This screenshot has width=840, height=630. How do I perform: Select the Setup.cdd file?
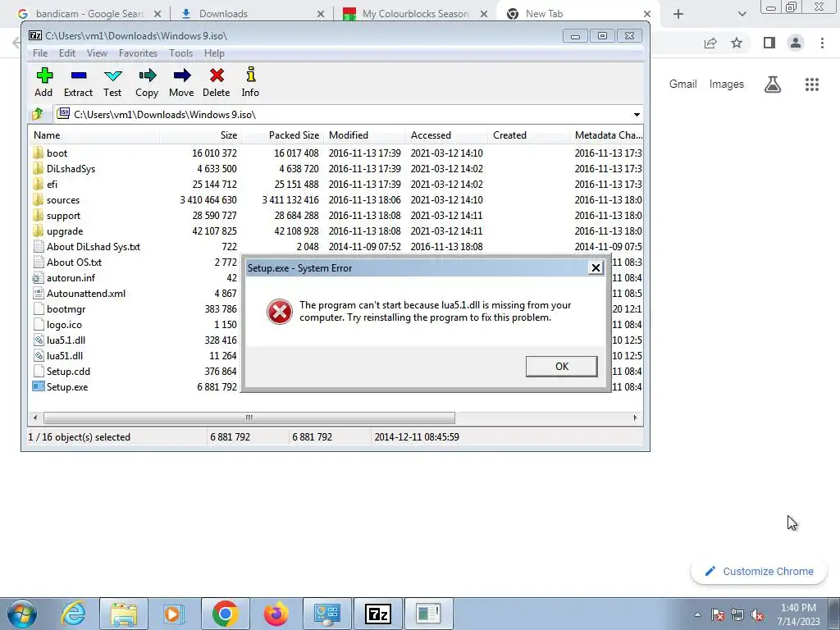tap(62, 371)
